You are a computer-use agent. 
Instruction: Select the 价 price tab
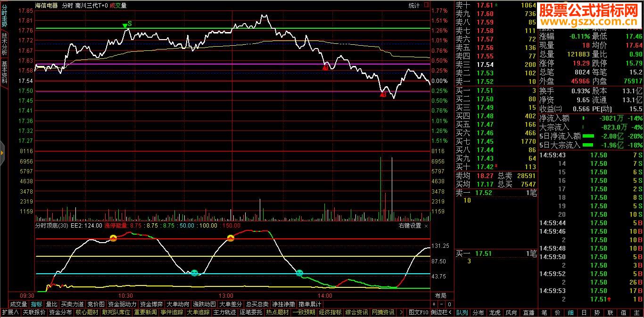point(557,312)
